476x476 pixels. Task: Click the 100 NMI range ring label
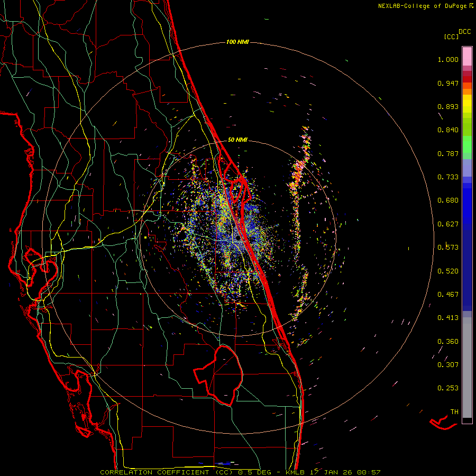pyautogui.click(x=237, y=42)
